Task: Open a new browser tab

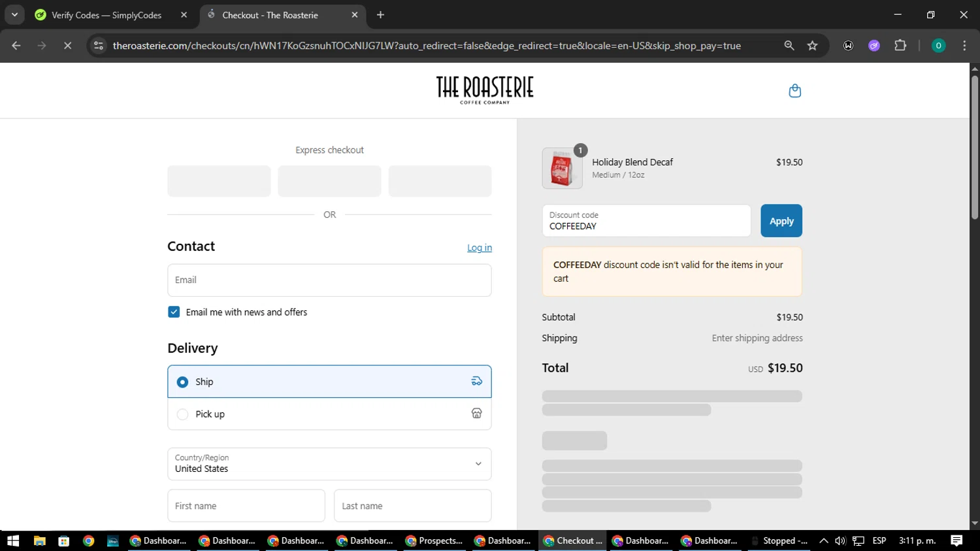Action: [x=381, y=15]
